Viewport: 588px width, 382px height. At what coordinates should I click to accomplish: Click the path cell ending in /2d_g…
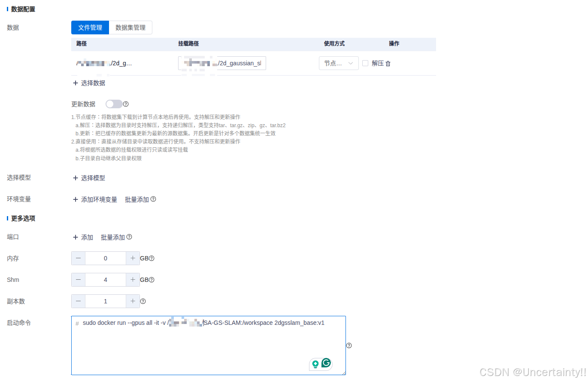(104, 64)
